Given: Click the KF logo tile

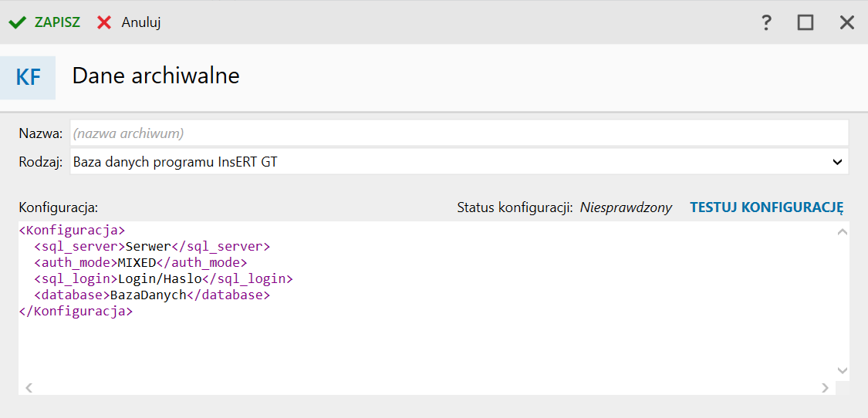Looking at the screenshot, I should point(28,78).
